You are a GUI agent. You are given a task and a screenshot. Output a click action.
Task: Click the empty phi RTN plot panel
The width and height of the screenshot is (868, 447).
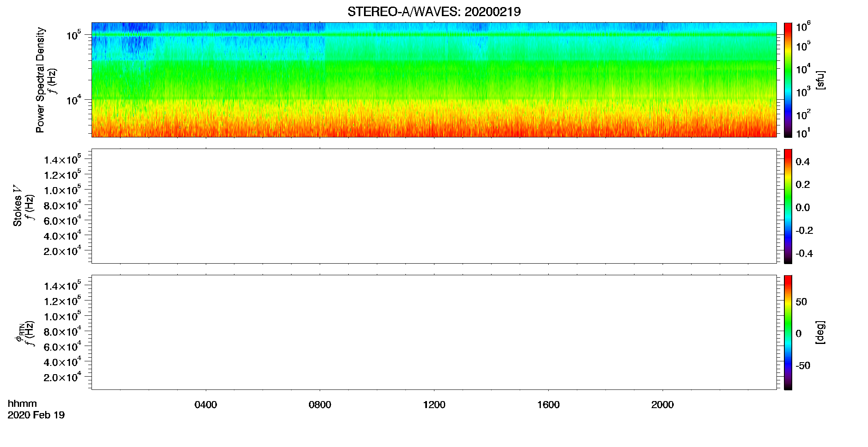click(434, 332)
